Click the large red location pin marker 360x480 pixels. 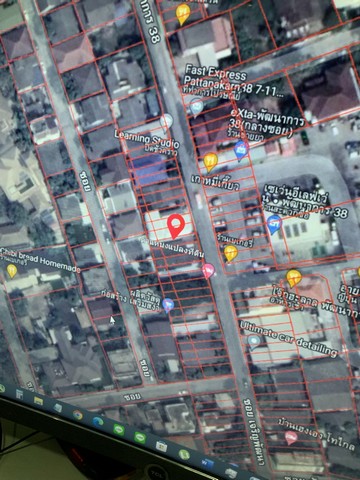[176, 226]
